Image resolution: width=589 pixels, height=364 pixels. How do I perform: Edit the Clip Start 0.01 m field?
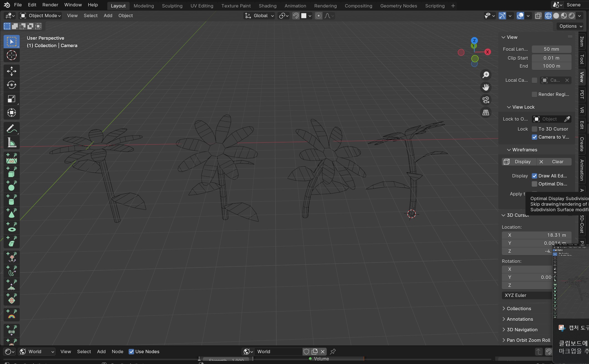coord(551,58)
